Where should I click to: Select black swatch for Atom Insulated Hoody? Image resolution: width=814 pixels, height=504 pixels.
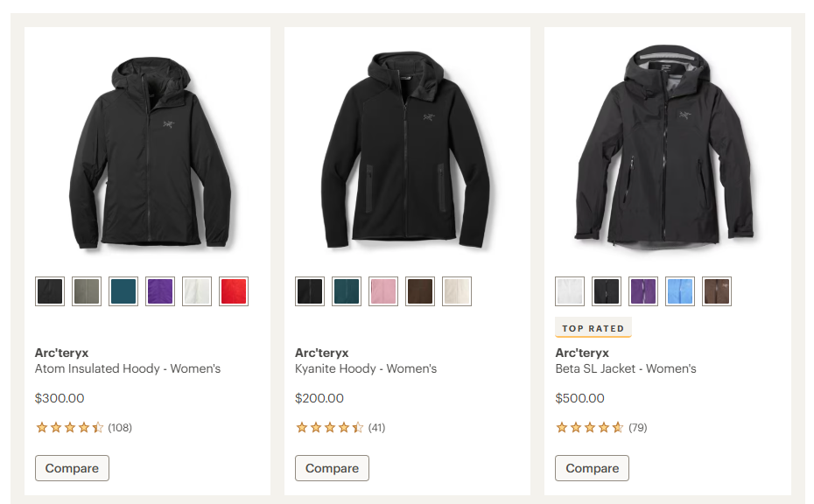50,291
